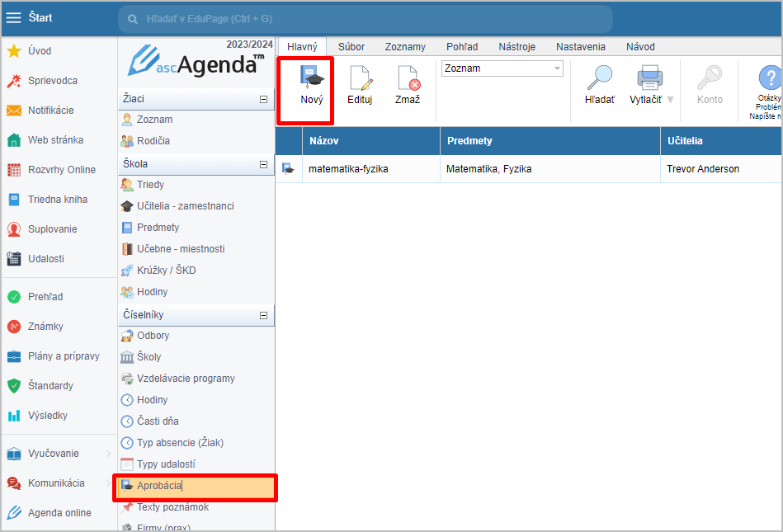
Task: Switch to the Súbor tab
Action: (351, 46)
